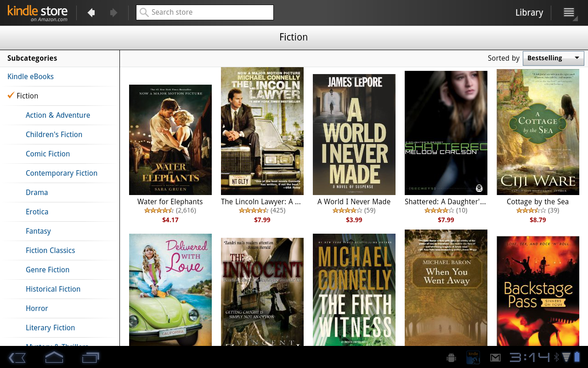
Task: Browse the Historical Fiction subcategory
Action: click(x=53, y=289)
